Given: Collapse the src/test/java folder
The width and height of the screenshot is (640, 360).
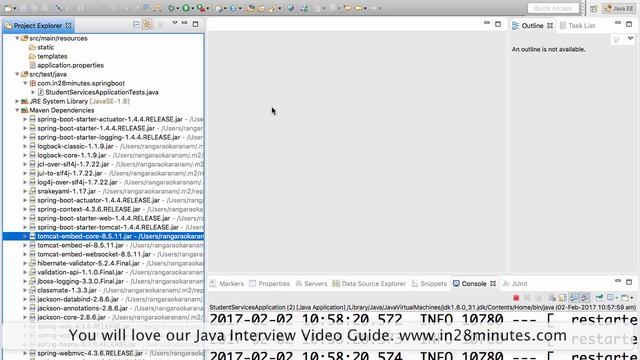Looking at the screenshot, I should (17, 74).
